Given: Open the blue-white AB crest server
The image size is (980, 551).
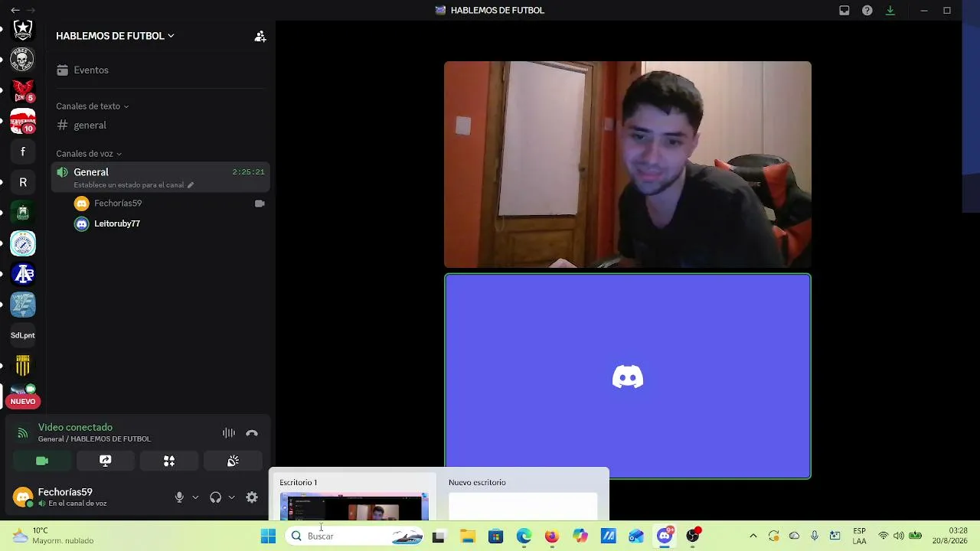Looking at the screenshot, I should pyautogui.click(x=23, y=275).
